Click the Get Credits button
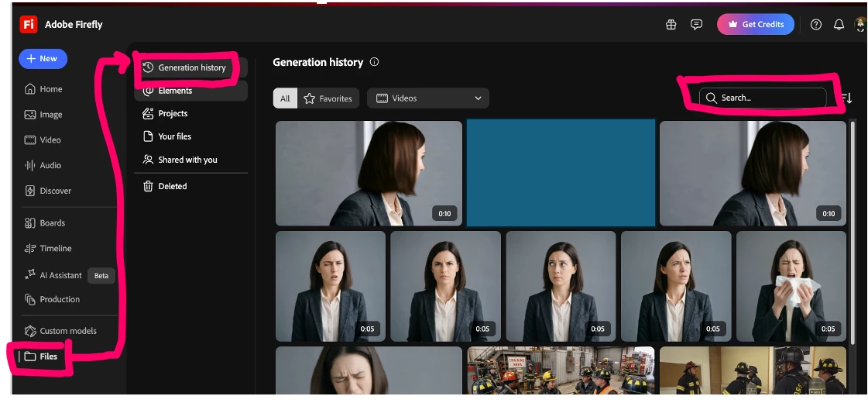Viewport: 868px width, 403px height. 756,24
